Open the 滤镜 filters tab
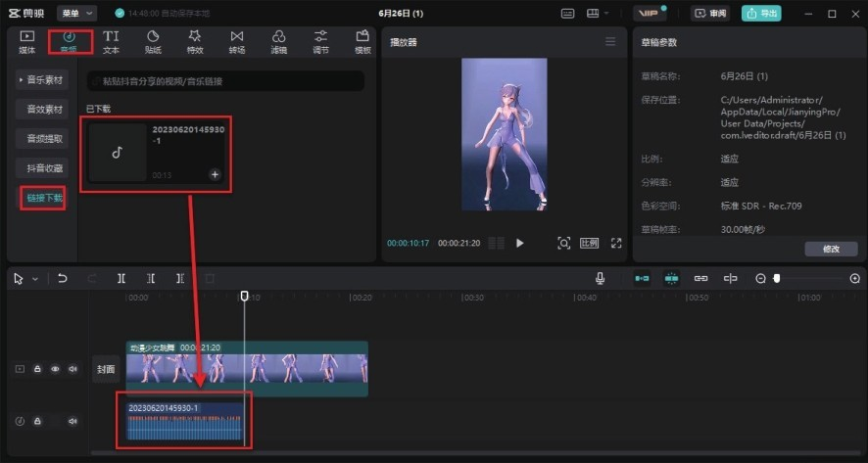Image resolution: width=868 pixels, height=463 pixels. pos(278,42)
